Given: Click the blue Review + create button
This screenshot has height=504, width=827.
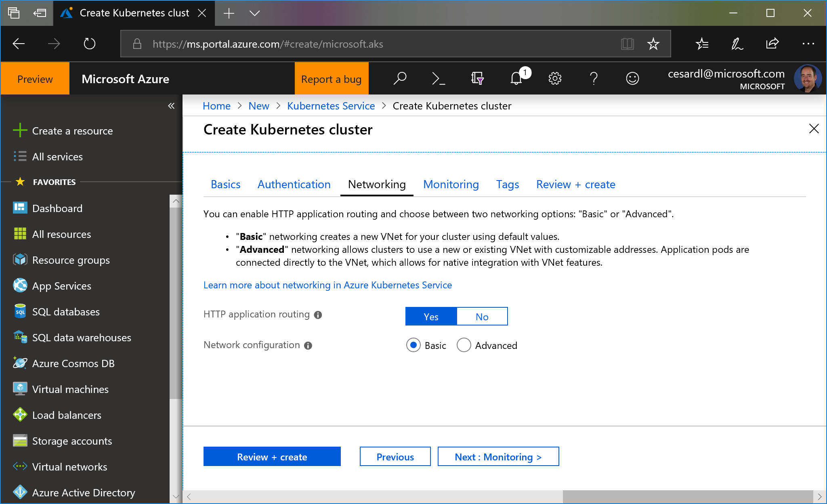Looking at the screenshot, I should (x=272, y=457).
